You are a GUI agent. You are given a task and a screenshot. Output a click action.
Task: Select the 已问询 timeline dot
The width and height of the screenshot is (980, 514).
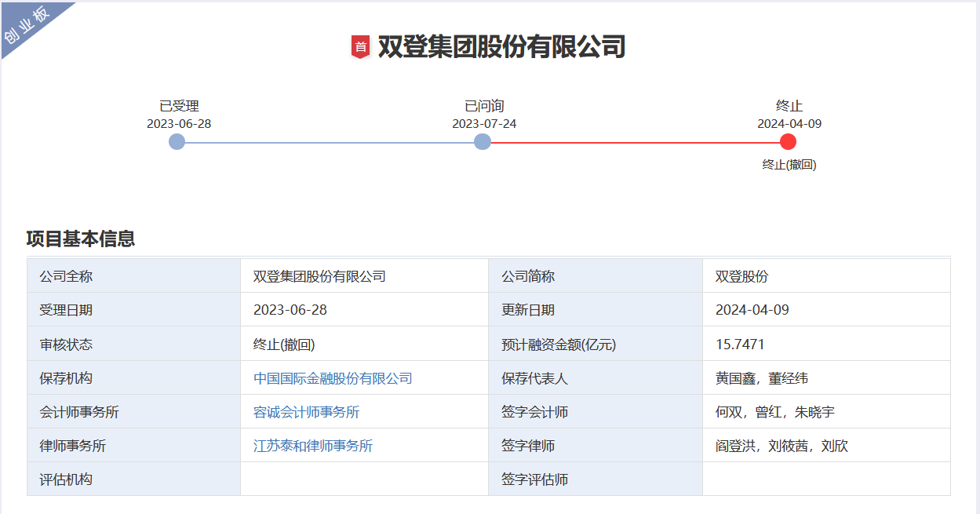pos(483,142)
